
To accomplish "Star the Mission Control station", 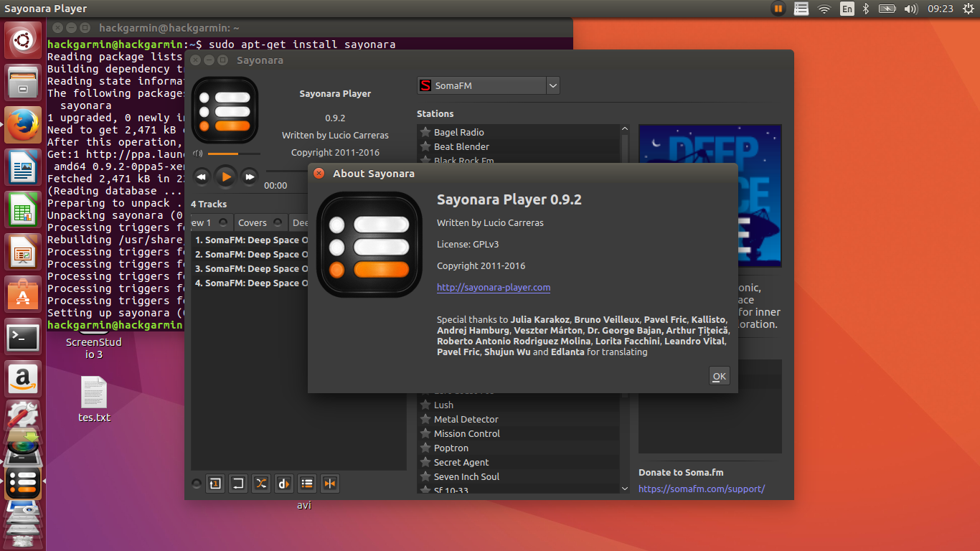I will (425, 433).
